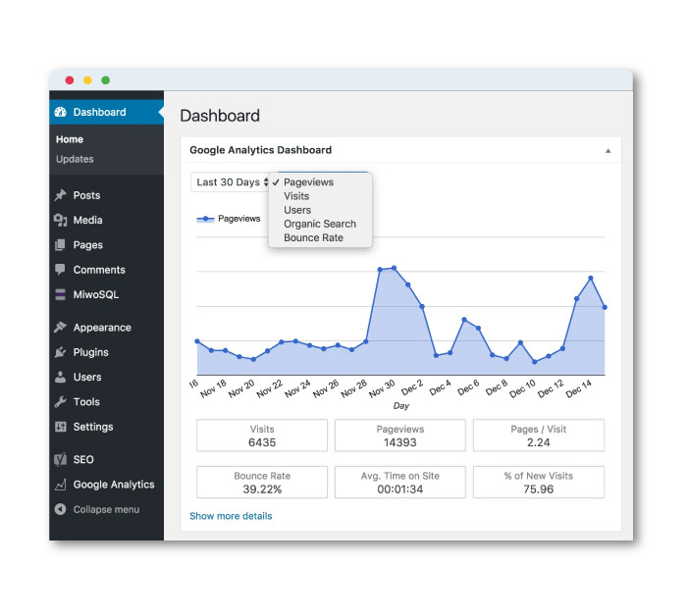Select the checked Pageviews option

tap(308, 182)
